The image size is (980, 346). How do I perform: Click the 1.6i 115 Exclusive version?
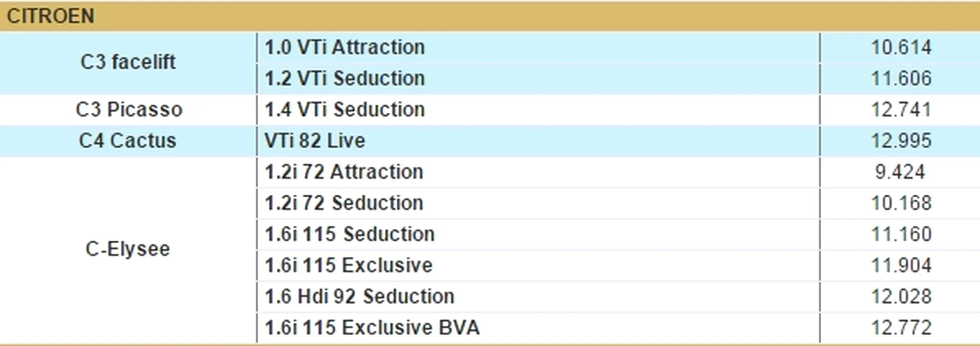349,265
